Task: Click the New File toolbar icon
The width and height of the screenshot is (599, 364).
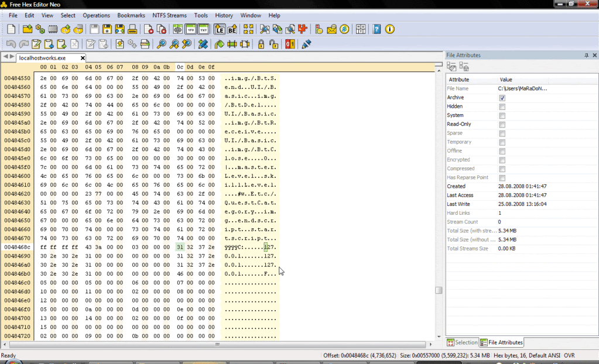Action: tap(12, 29)
